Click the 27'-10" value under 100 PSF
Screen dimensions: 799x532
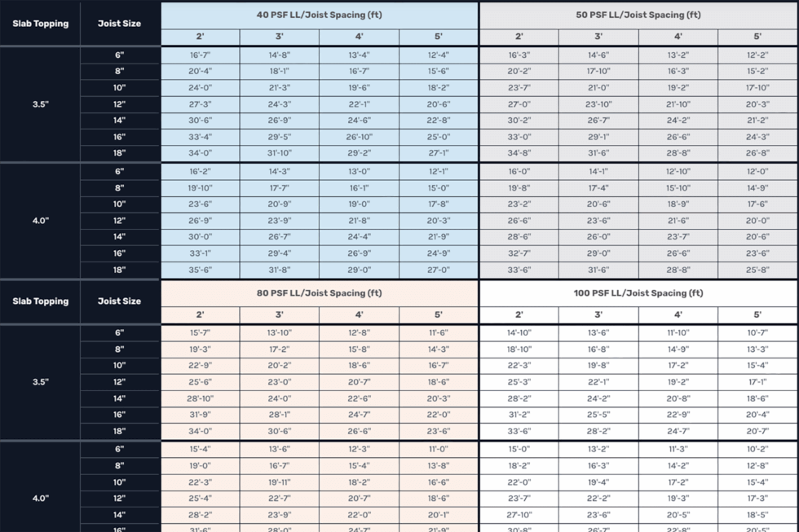(x=519, y=515)
